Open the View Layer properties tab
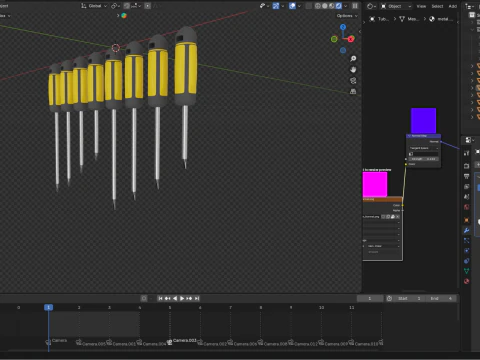 click(x=466, y=187)
